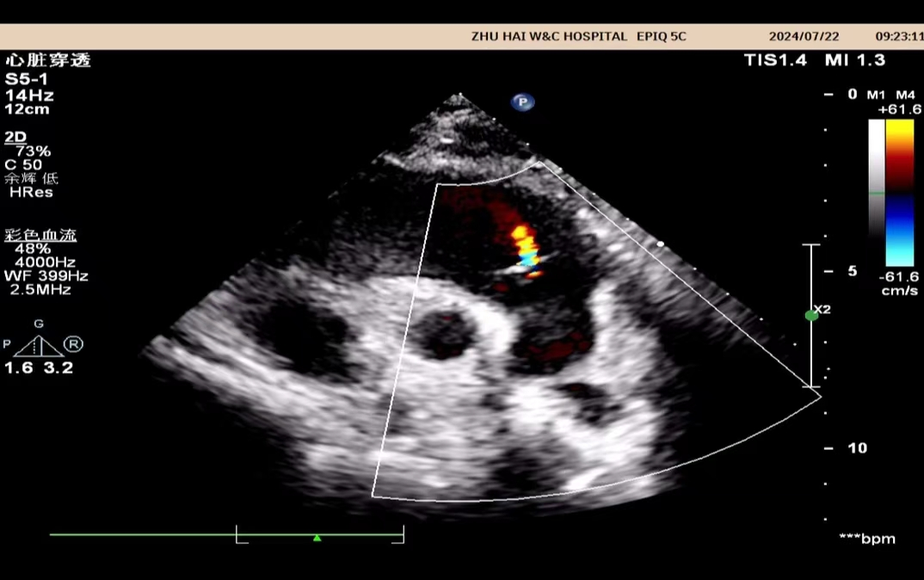924x580 pixels.
Task: Select the 2D mode label
Action: [15, 137]
